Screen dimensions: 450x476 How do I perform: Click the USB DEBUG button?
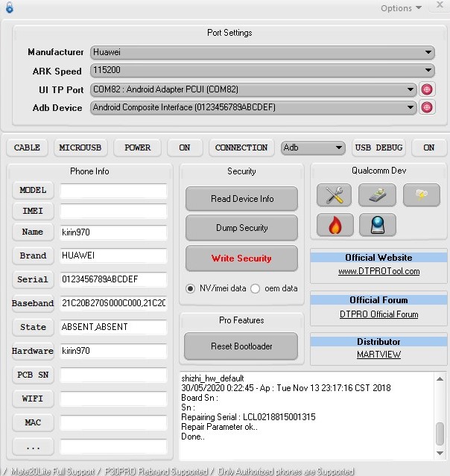378,147
